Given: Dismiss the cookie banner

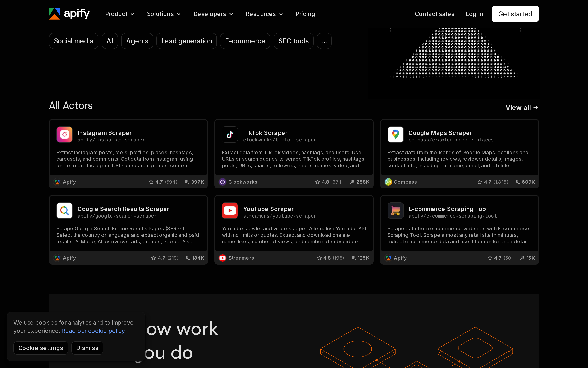Looking at the screenshot, I should click(x=87, y=348).
